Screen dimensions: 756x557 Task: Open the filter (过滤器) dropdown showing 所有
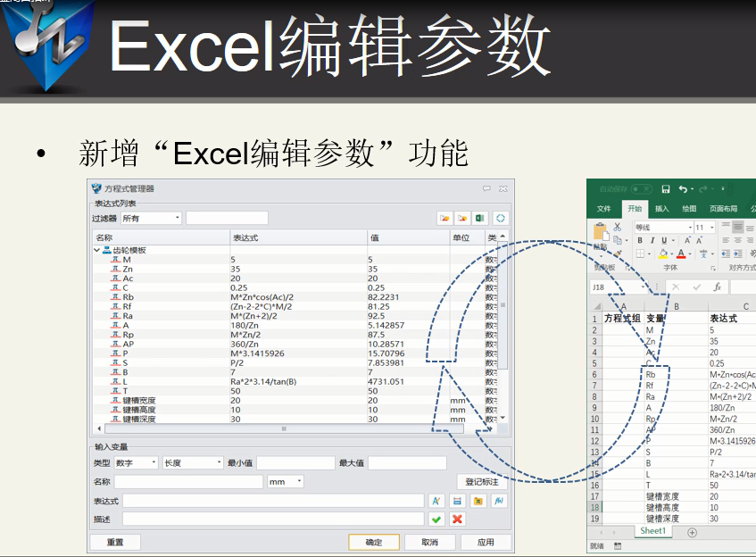click(151, 218)
